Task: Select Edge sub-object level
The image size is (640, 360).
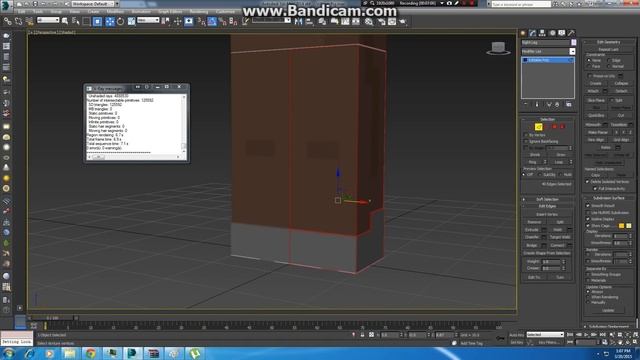Action: [x=538, y=127]
